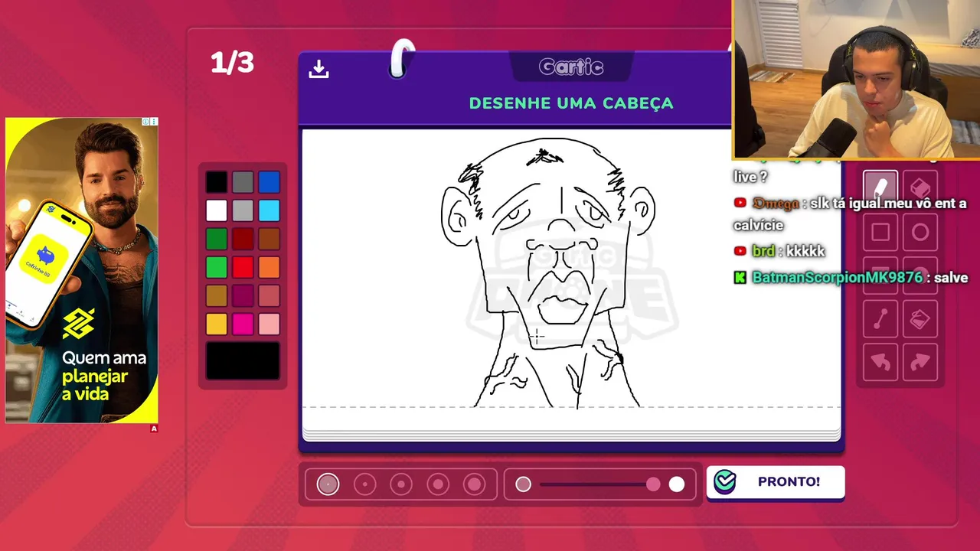Pick the brown color swatch

pyautogui.click(x=269, y=239)
